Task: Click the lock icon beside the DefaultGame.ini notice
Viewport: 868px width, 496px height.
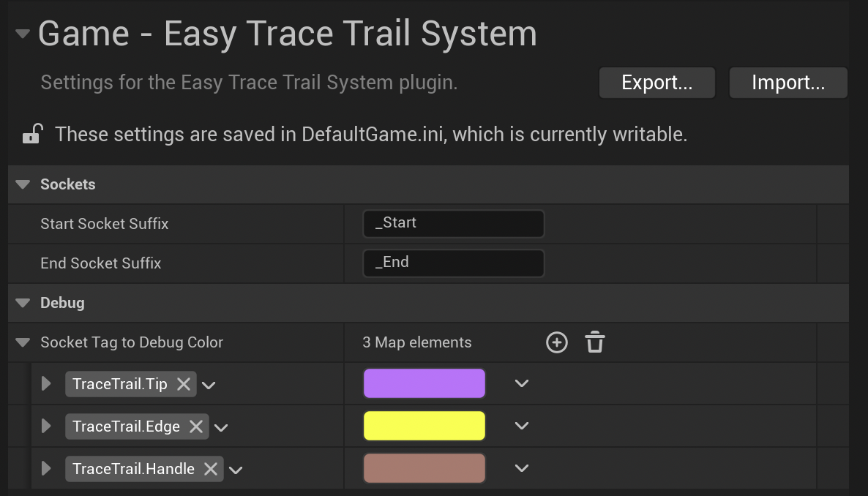Action: tap(31, 135)
